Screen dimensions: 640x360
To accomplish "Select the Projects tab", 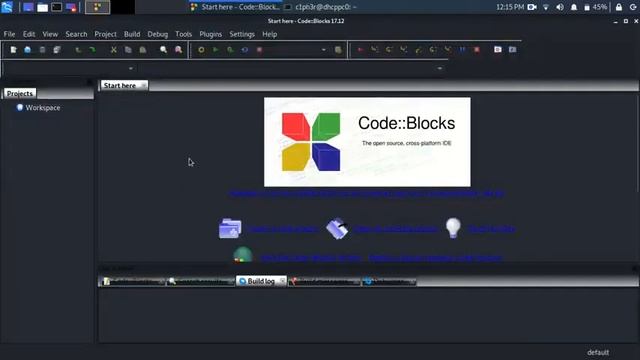I will point(20,93).
